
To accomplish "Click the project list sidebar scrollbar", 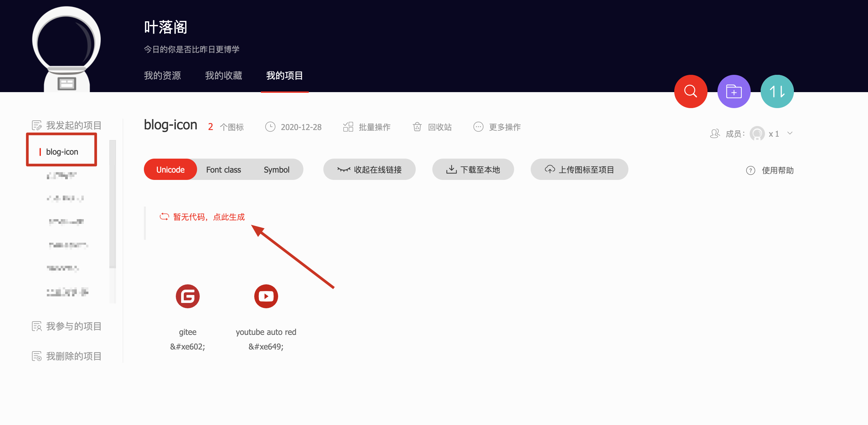I will pyautogui.click(x=113, y=205).
